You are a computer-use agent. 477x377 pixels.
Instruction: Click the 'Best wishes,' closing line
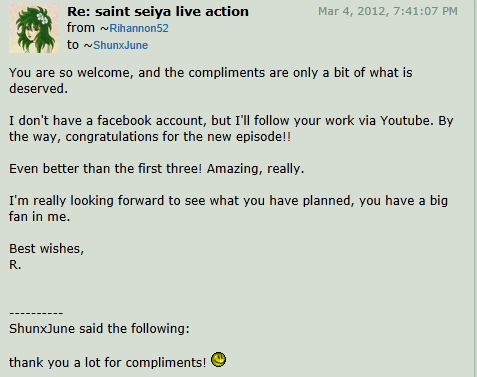coord(46,249)
